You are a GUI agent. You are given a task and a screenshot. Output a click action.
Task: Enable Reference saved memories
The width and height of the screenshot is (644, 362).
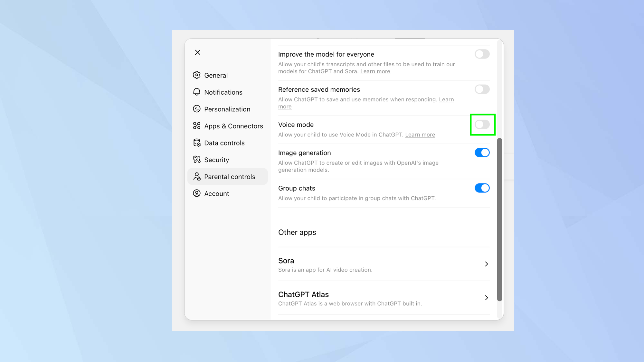[482, 89]
